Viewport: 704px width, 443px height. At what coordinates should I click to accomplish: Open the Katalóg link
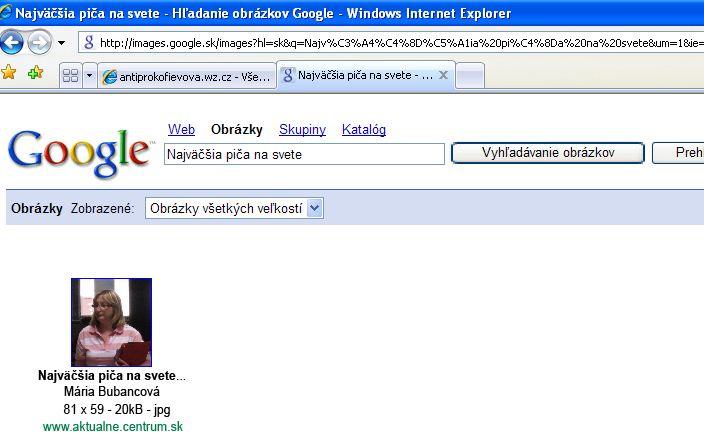pos(364,129)
